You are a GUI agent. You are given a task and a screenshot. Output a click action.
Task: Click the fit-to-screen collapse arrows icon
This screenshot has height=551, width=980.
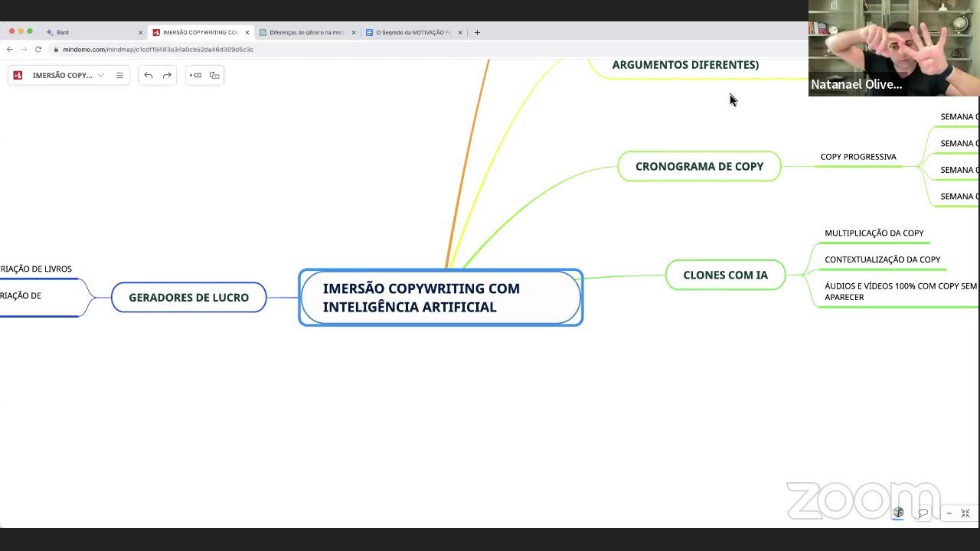pyautogui.click(x=965, y=513)
